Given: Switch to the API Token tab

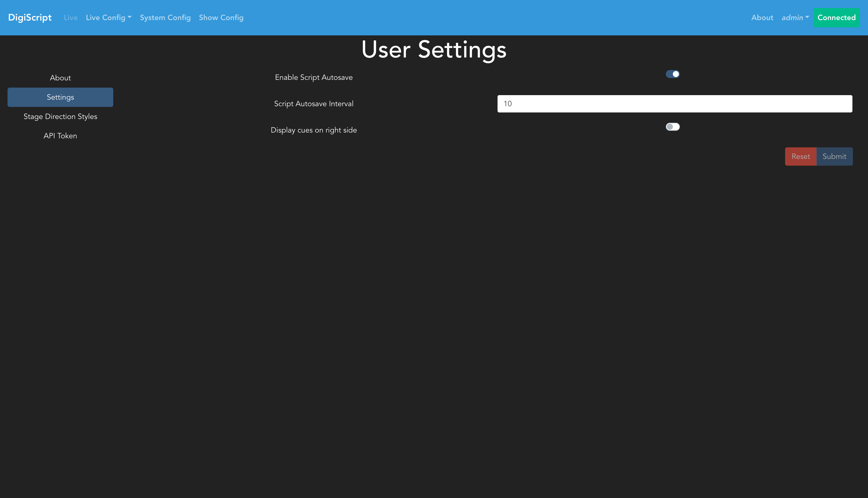Looking at the screenshot, I should click(60, 136).
